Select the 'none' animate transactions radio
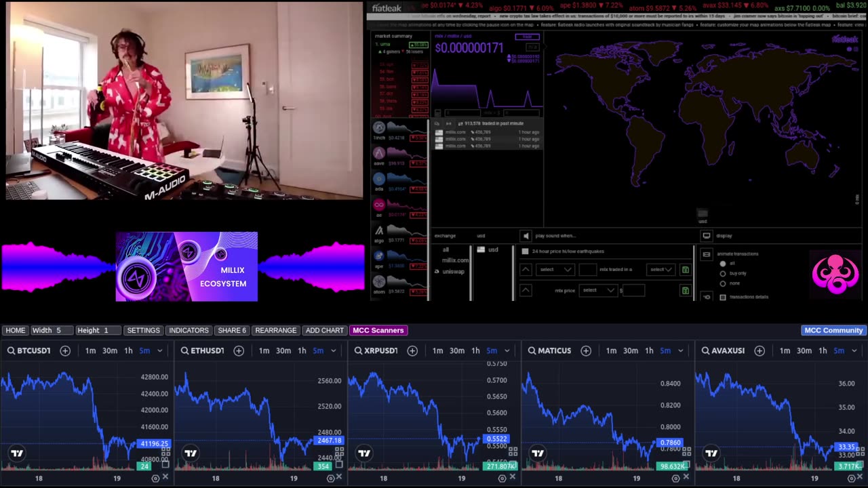Image resolution: width=868 pixels, height=488 pixels. pyautogui.click(x=723, y=283)
